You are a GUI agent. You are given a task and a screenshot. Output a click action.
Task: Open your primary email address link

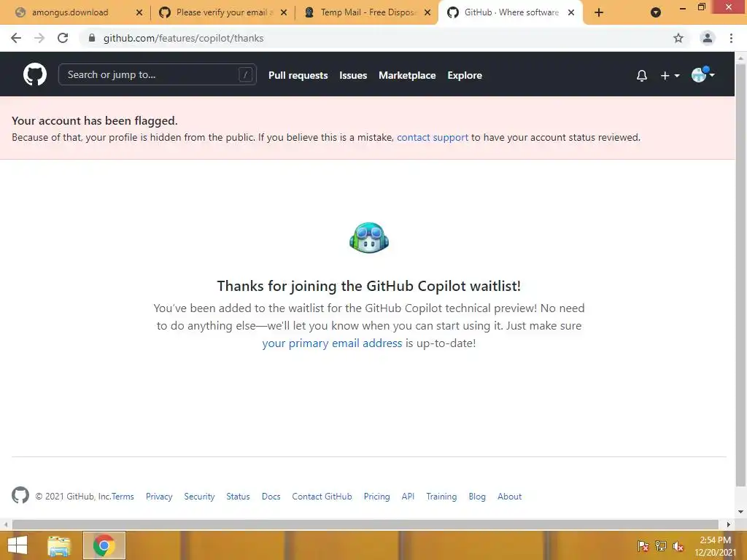coord(332,343)
